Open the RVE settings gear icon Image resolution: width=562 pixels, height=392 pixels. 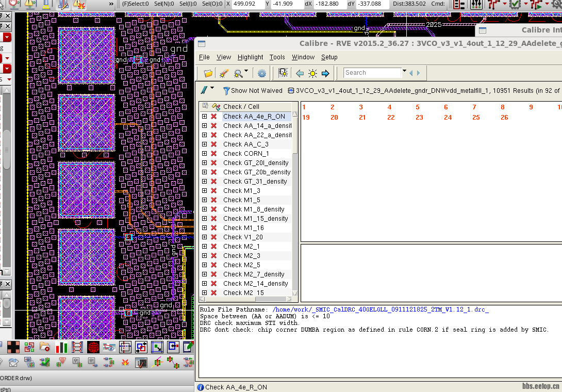262,73
